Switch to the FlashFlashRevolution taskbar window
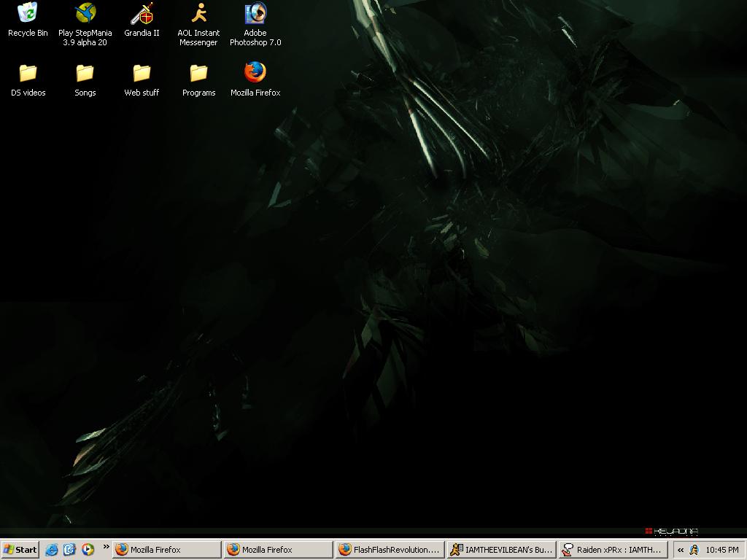Screen dimensions: 747x560 point(390,550)
